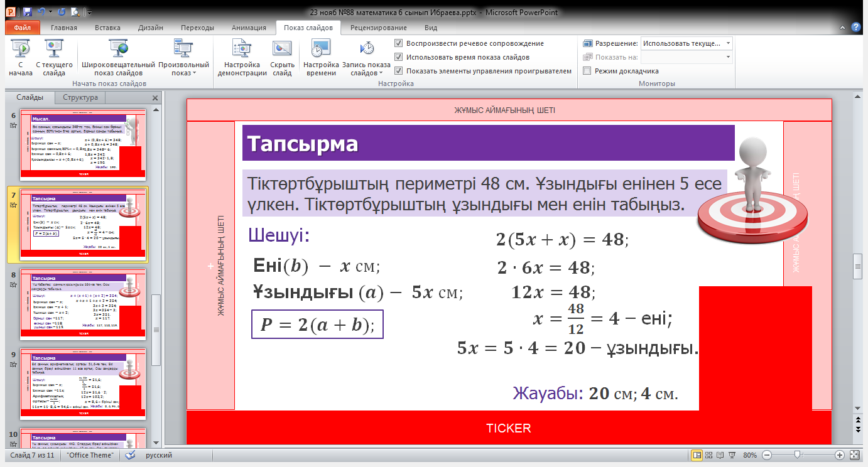Click Слайд 7 из 11 indicator
The height and width of the screenshot is (467, 868).
pos(33,455)
